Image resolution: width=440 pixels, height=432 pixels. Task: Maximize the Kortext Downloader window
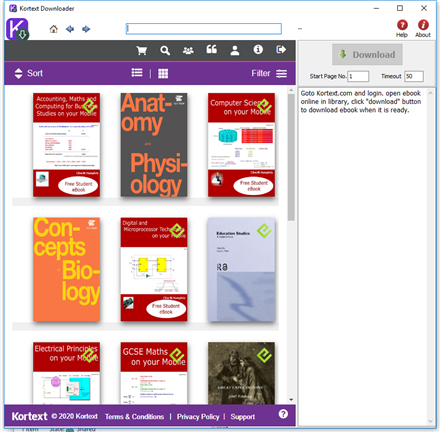pyautogui.click(x=400, y=8)
